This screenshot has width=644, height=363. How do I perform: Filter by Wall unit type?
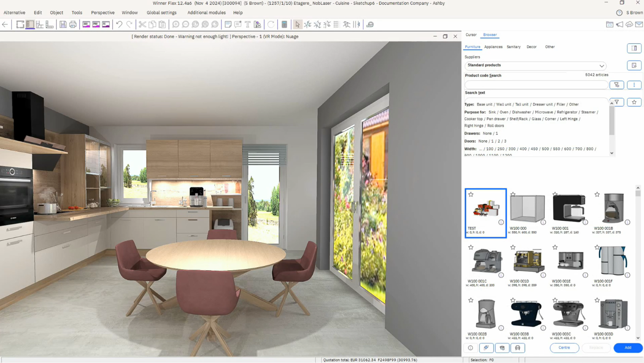point(504,104)
